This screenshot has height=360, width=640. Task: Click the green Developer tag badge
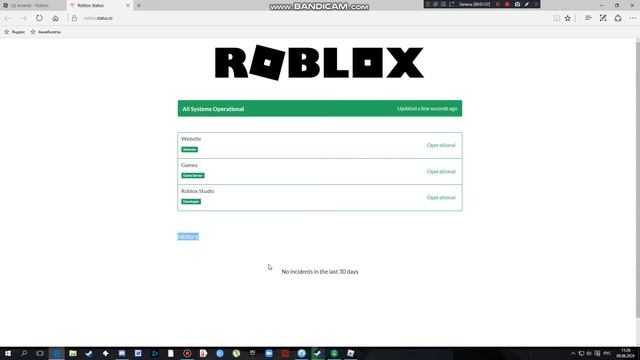pyautogui.click(x=191, y=202)
